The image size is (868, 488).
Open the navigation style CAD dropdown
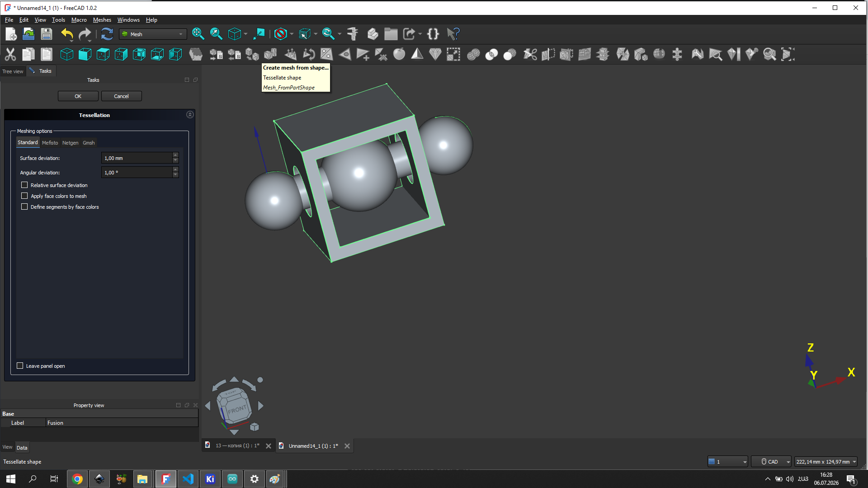771,461
